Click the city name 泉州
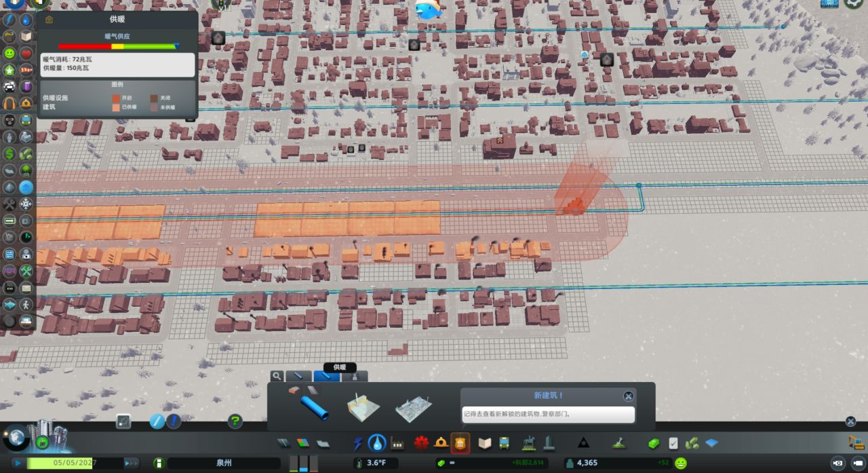 tap(224, 463)
